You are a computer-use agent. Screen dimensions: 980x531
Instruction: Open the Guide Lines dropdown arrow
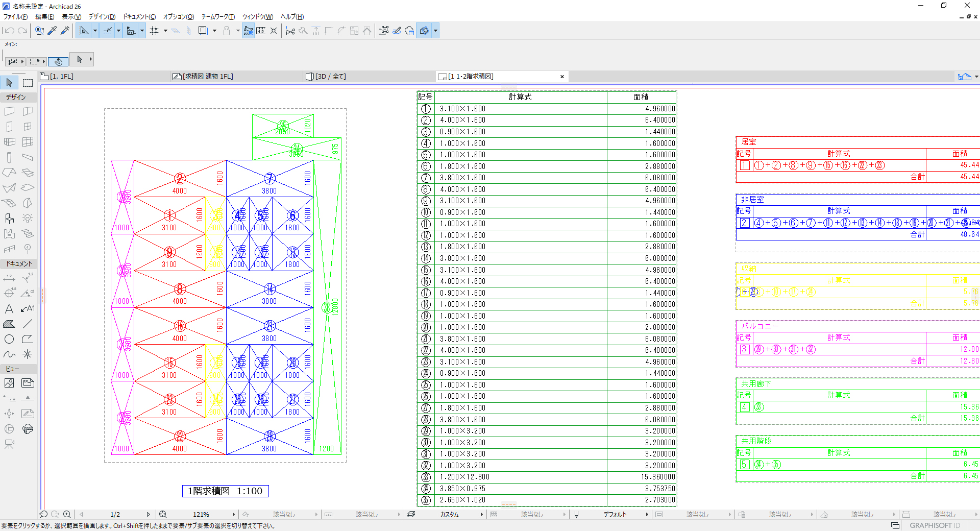pyautogui.click(x=95, y=31)
